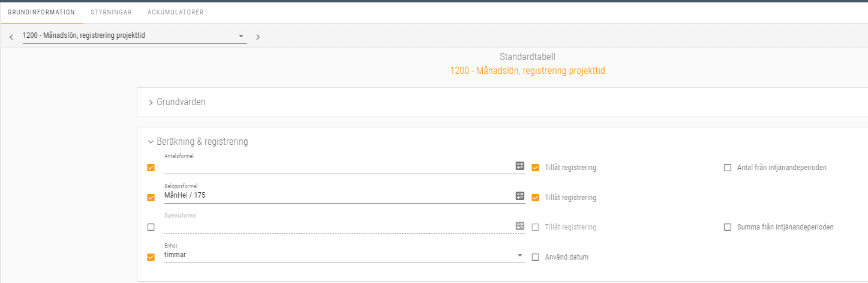
Task: Check 'Antal från intjänandeperioden'
Action: [x=728, y=168]
